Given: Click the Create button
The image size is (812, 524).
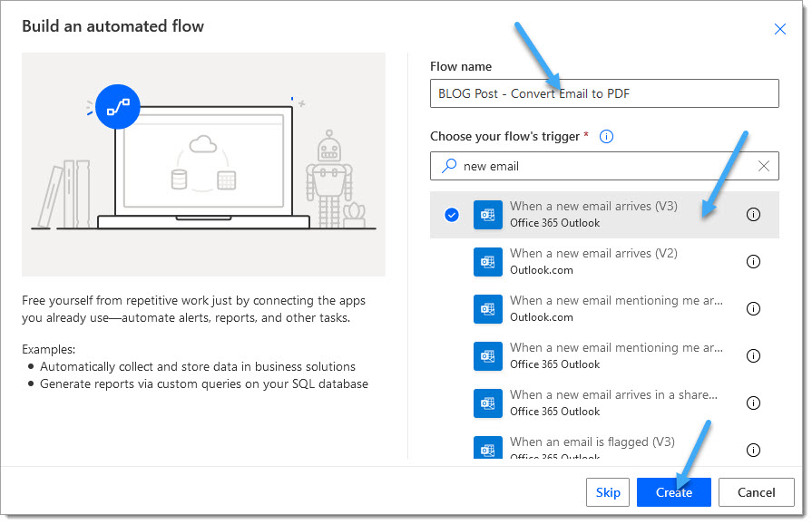Looking at the screenshot, I should pos(673,492).
